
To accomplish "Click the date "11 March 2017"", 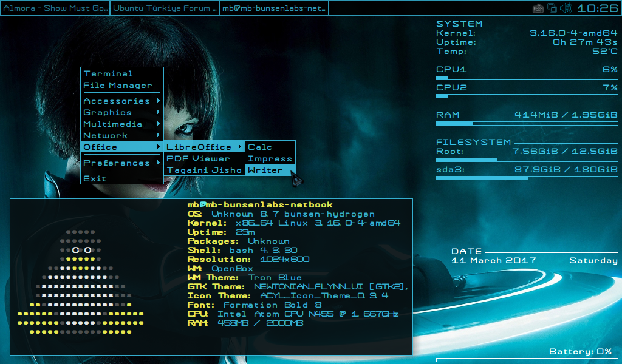I will [493, 261].
